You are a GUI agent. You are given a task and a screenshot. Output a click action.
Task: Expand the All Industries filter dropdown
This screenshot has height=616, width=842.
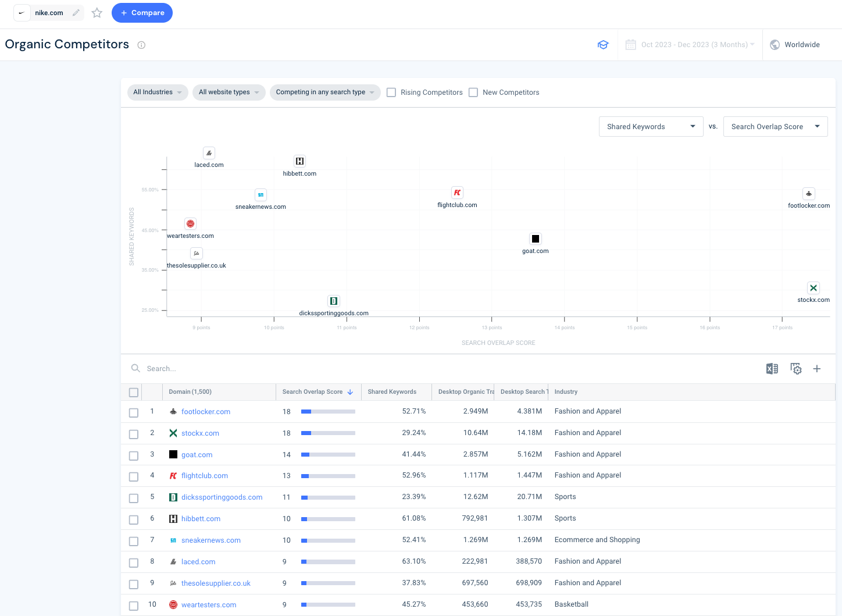[x=158, y=92]
